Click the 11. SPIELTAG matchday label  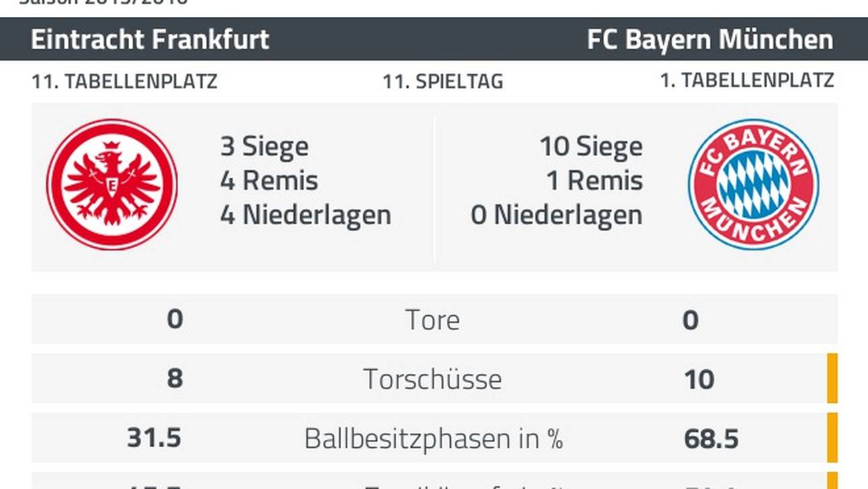pyautogui.click(x=443, y=82)
